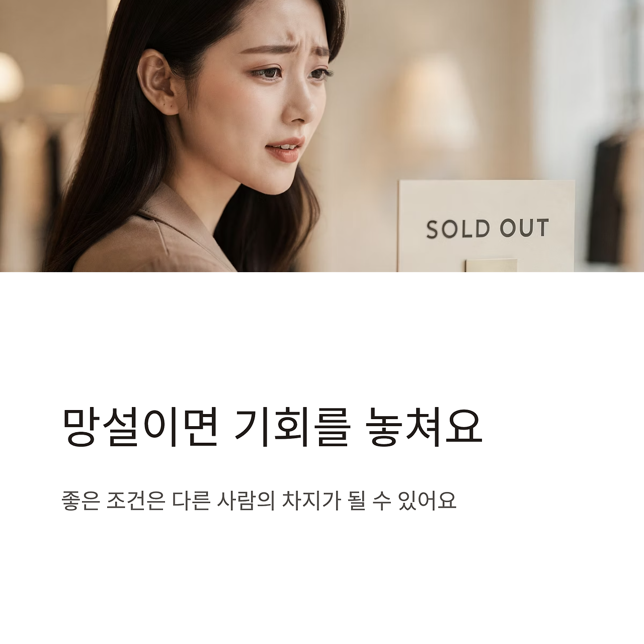The image size is (644, 644).
Task: Select the subtitle word 조건은
Action: [136, 501]
